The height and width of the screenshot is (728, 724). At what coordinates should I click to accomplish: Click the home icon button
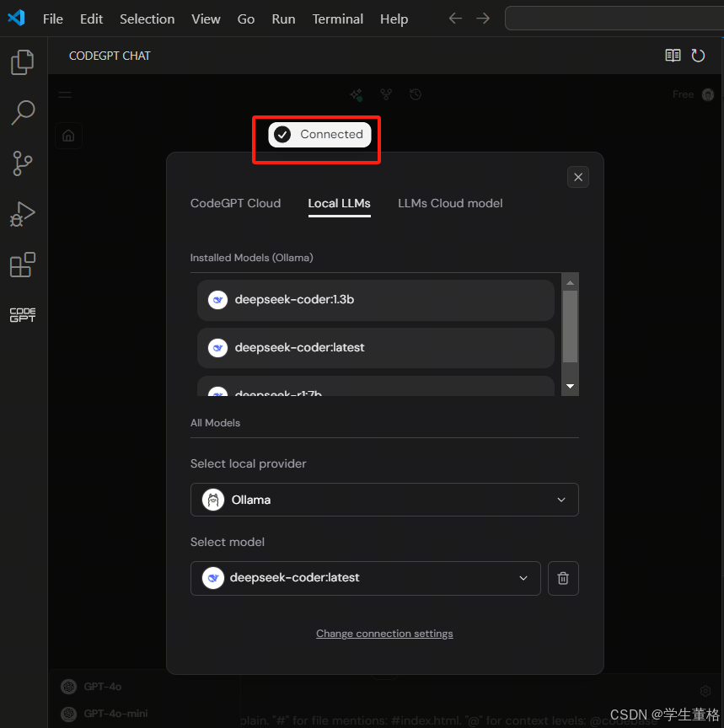coord(68,136)
